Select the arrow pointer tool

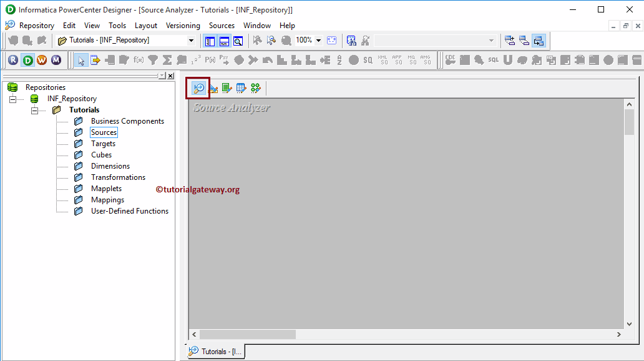tap(81, 61)
